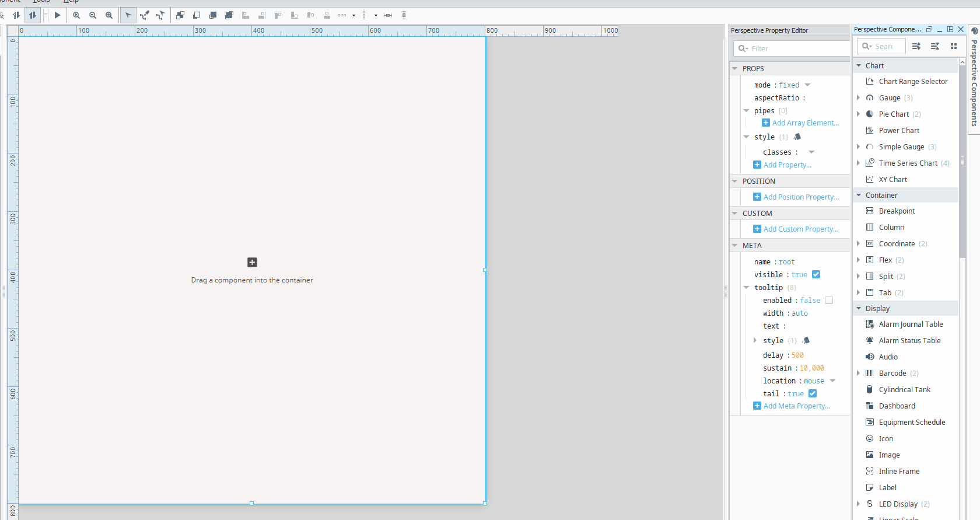Toggle the tooltip enabled checkbox
Screen dimensions: 980x520
(829, 300)
